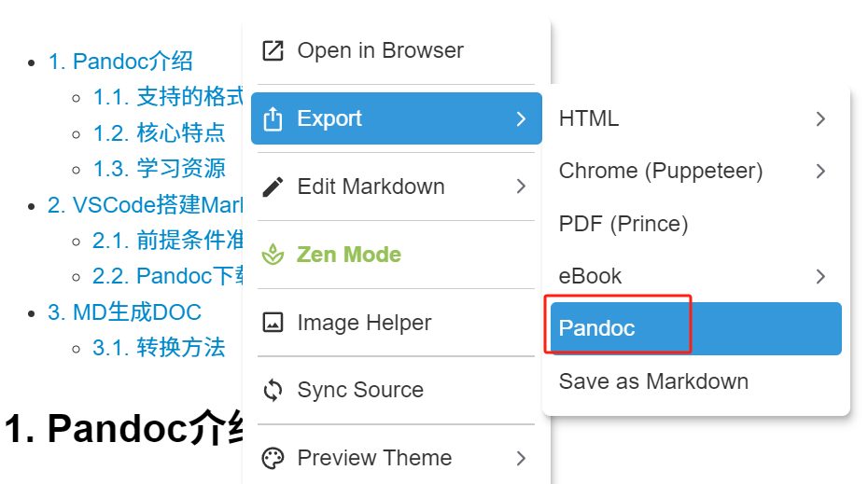Open the '1. Pandoc介绍' contents link
Image resolution: width=868 pixels, height=484 pixels.
120,62
